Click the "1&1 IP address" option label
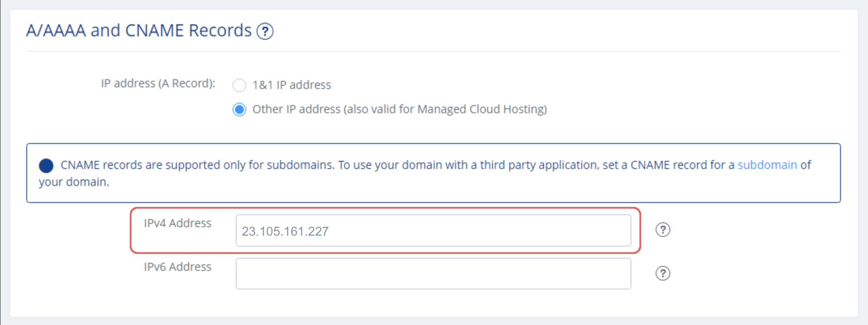Viewport: 868px width, 325px height. coord(292,85)
